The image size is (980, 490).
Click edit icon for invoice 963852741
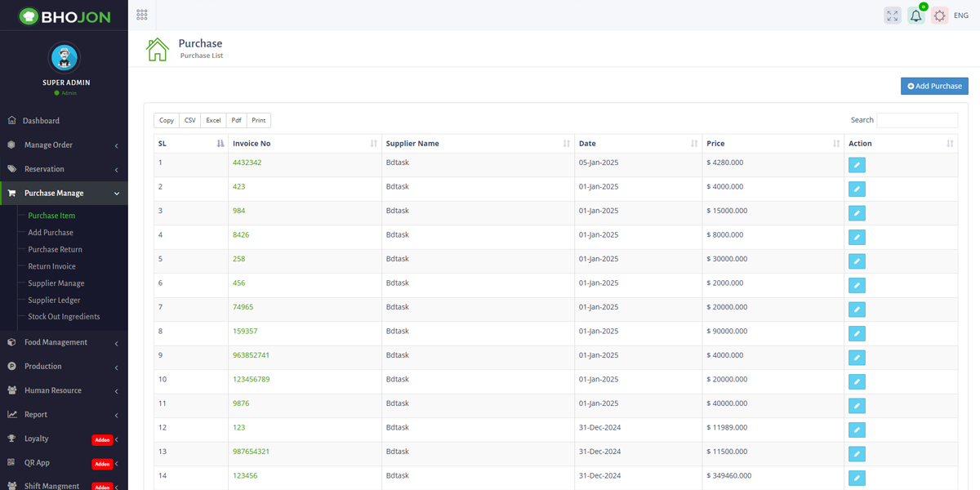(857, 358)
